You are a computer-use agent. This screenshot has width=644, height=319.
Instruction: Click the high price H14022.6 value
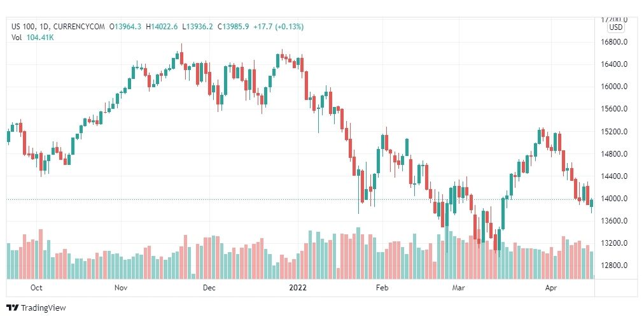[164, 27]
